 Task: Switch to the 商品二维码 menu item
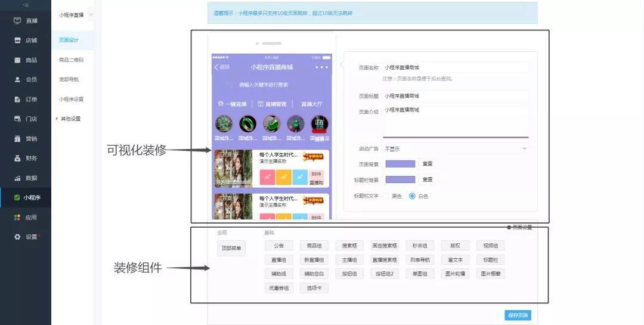point(71,60)
